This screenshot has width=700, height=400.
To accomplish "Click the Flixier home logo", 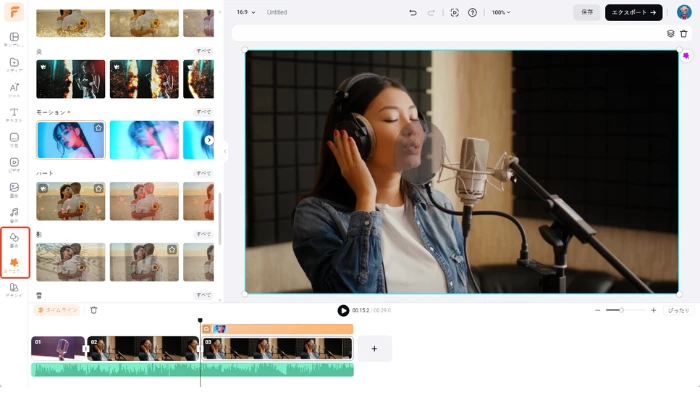I will pyautogui.click(x=14, y=12).
